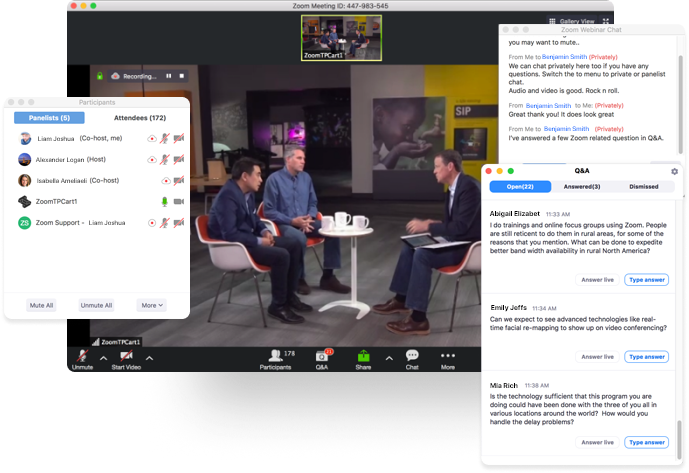The image size is (689, 473).
Task: Type answer to Mia Rich's question
Action: [646, 442]
